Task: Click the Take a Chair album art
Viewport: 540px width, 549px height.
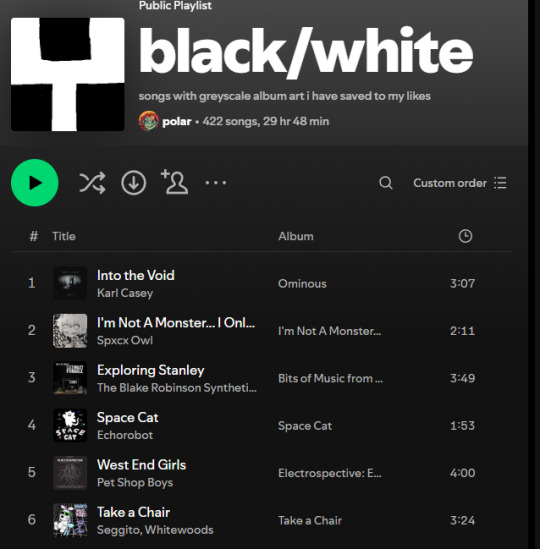Action: pyautogui.click(x=70, y=520)
